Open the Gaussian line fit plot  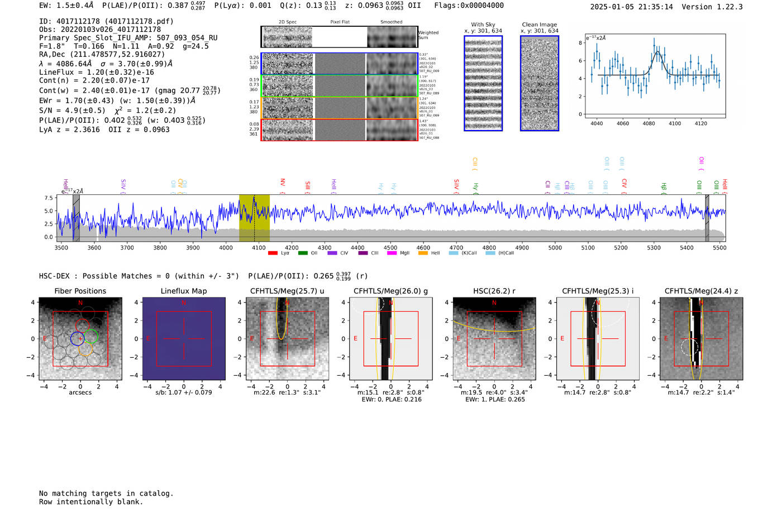point(655,76)
